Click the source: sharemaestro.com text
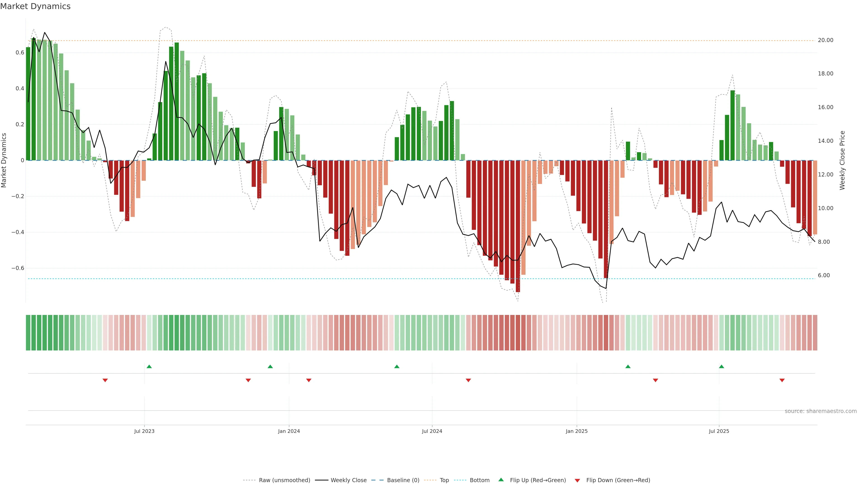This screenshot has width=868, height=488. pyautogui.click(x=821, y=411)
